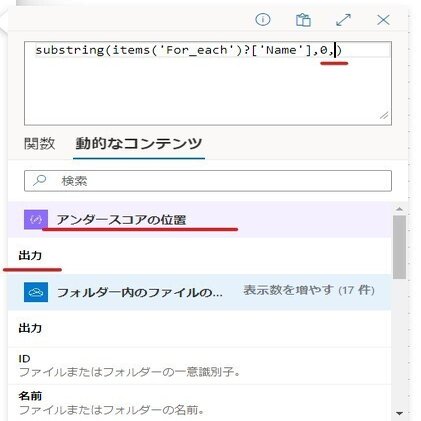
Task: Insert 出力 under フォルダー内のファイルの...
Action: (199, 328)
